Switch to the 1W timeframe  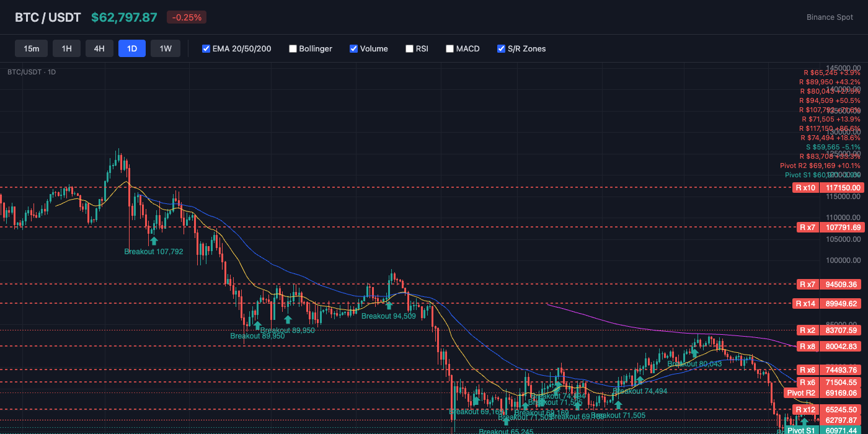166,48
